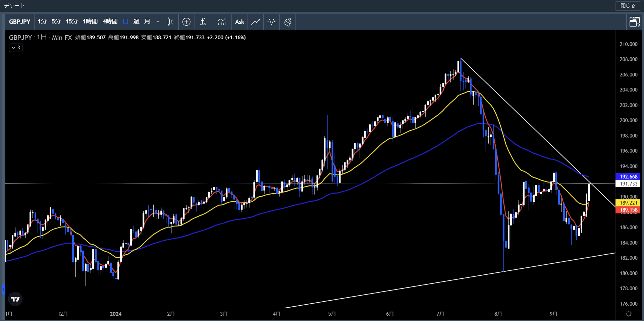Select the 月 monthly timeframe
644x321 pixels.
147,22
